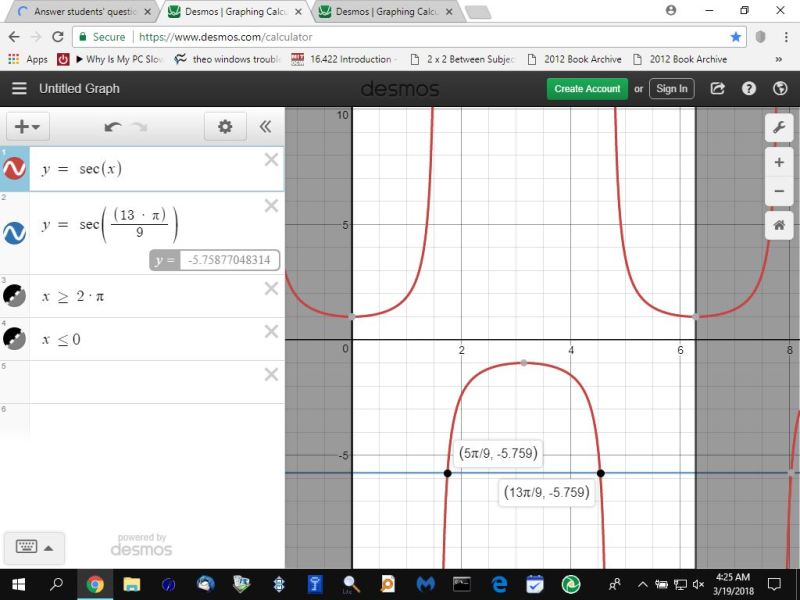The image size is (800, 600).
Task: Open 2 x 2 Between Subjects bookmark
Action: (x=463, y=59)
